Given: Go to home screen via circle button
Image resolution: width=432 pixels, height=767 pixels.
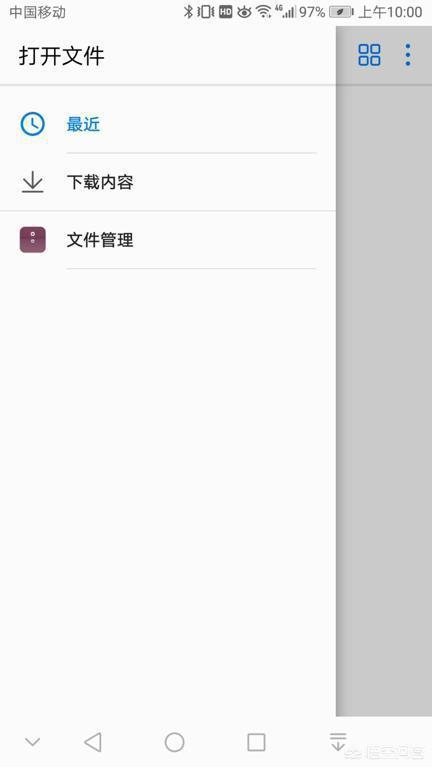Looking at the screenshot, I should point(174,742).
